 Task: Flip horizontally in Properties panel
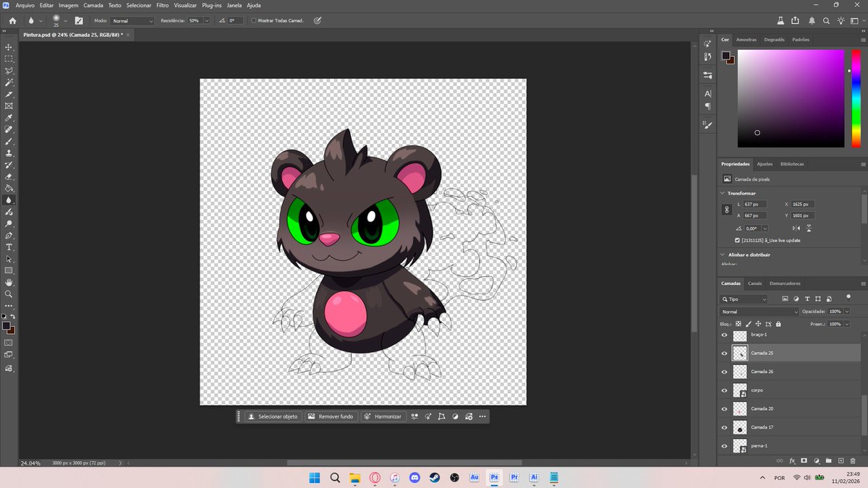click(x=798, y=228)
